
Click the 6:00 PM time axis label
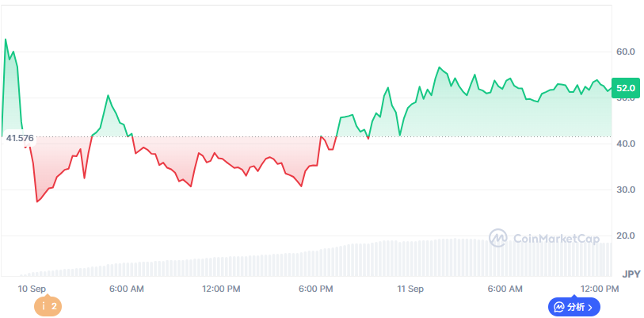[x=316, y=289]
